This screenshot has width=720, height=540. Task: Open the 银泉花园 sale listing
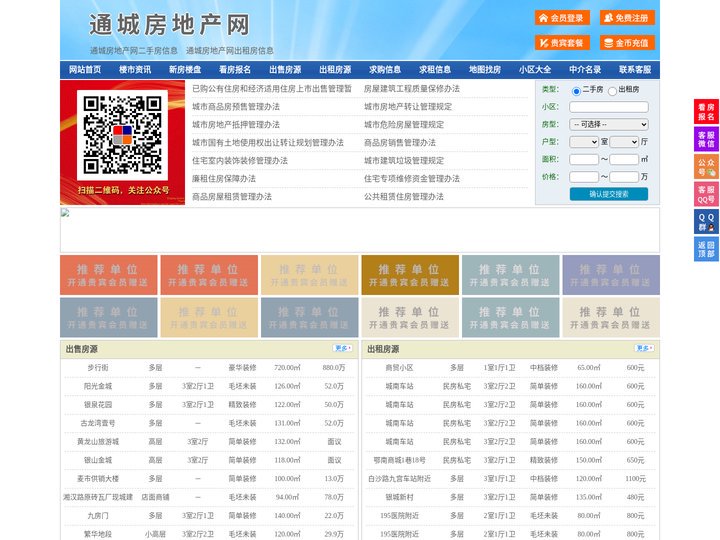coord(98,405)
